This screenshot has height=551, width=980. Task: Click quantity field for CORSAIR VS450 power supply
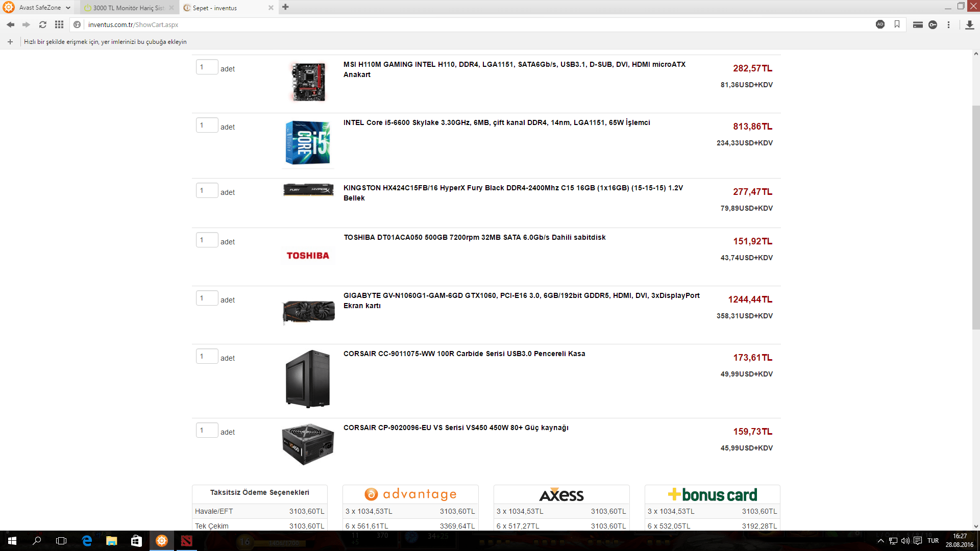tap(207, 430)
